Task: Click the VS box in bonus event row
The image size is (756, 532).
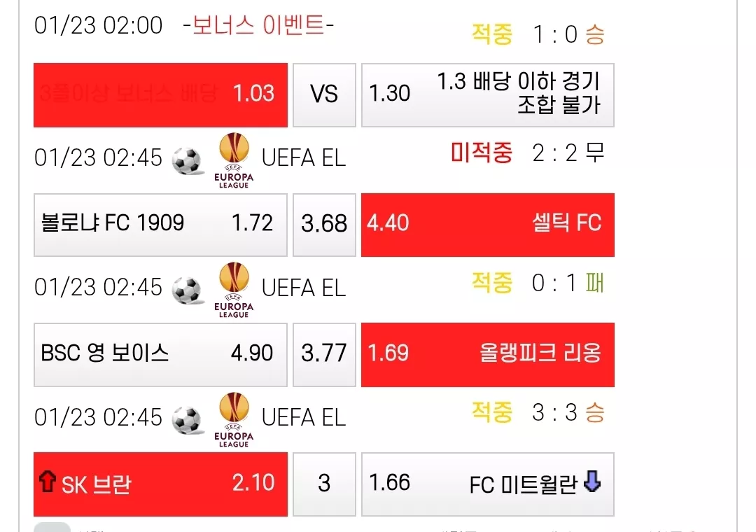Action: point(324,95)
